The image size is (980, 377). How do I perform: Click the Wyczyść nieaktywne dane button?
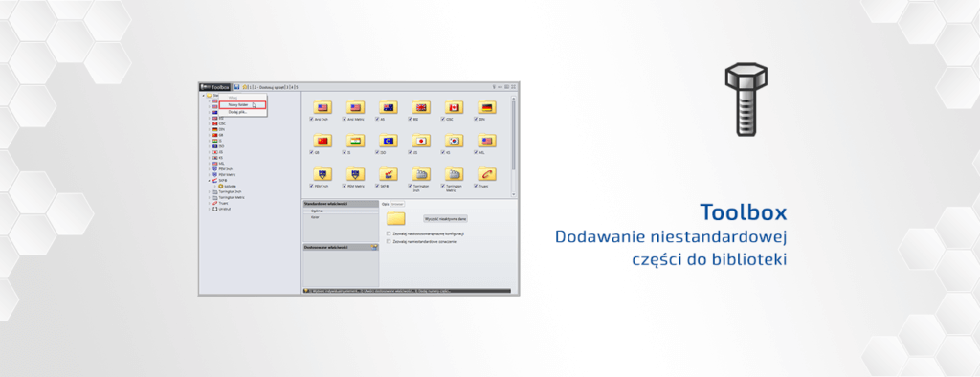click(446, 219)
